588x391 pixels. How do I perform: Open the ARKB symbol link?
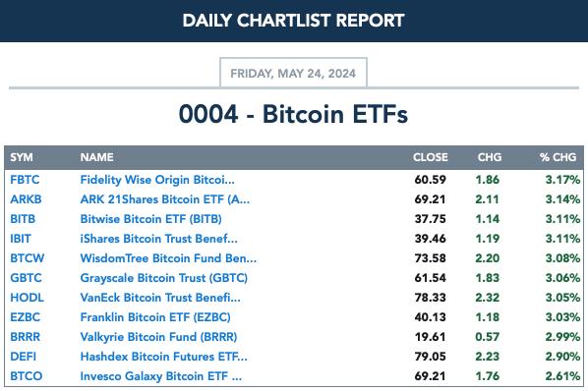[x=26, y=199]
